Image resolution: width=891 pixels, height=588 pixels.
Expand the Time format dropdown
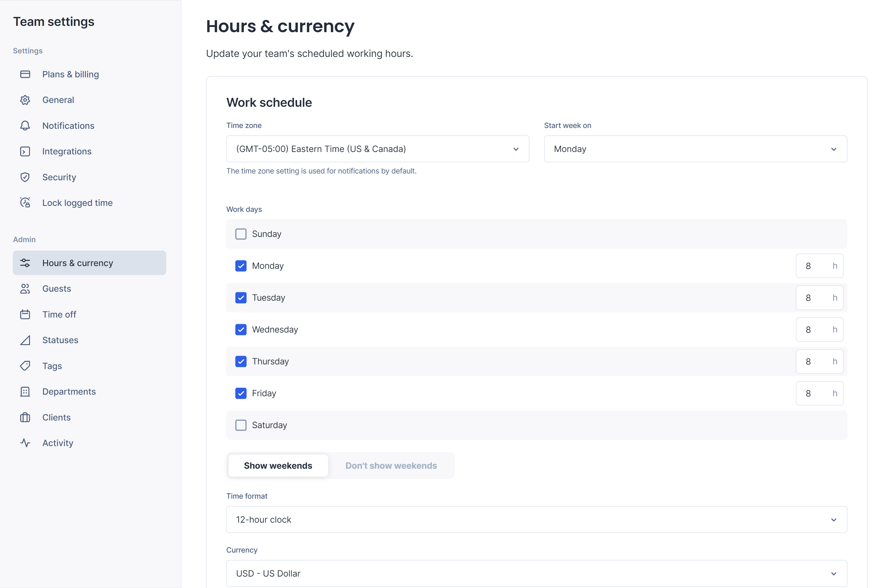pos(537,520)
